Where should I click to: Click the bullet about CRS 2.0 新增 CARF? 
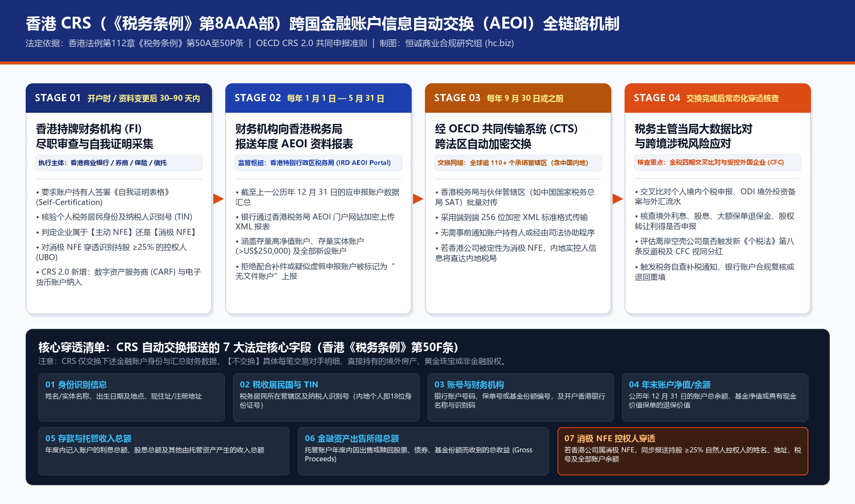pos(118,277)
